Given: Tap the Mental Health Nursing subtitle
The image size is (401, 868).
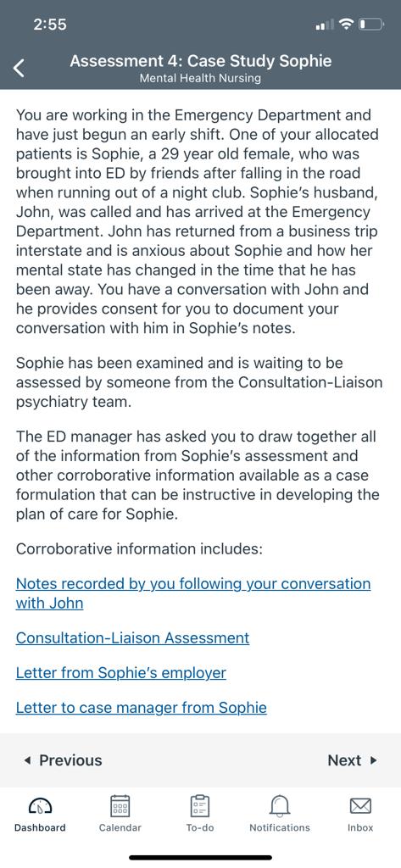Looking at the screenshot, I should [200, 78].
